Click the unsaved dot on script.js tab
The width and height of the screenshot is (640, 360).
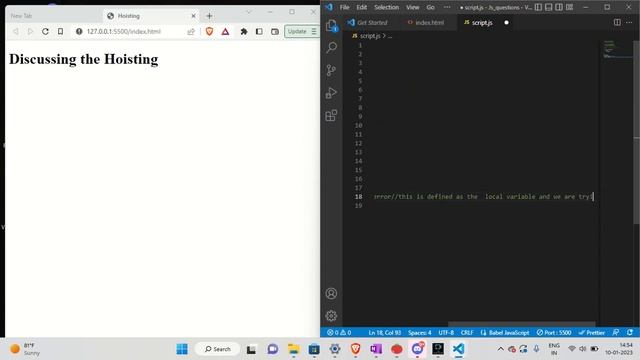click(x=507, y=22)
